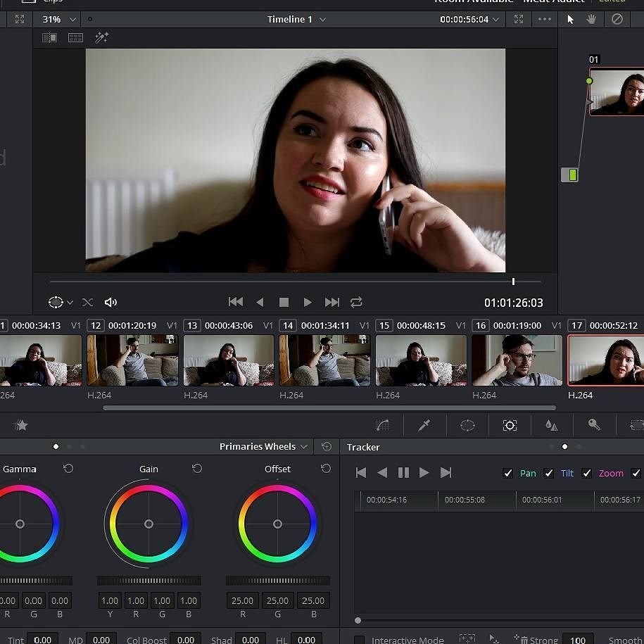The width and height of the screenshot is (644, 644).
Task: Click the Gain master wheel slider
Action: coord(149,581)
